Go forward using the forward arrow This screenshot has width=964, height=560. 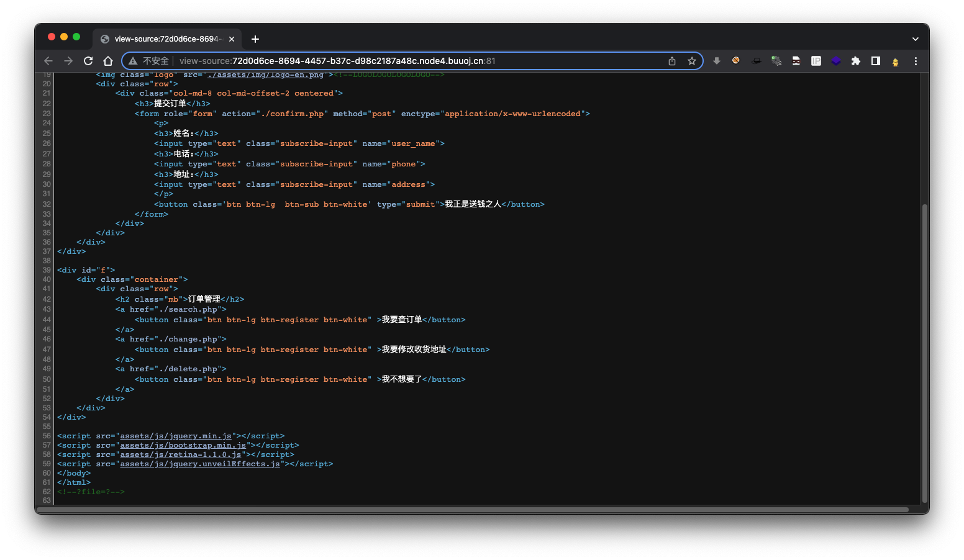tap(68, 61)
